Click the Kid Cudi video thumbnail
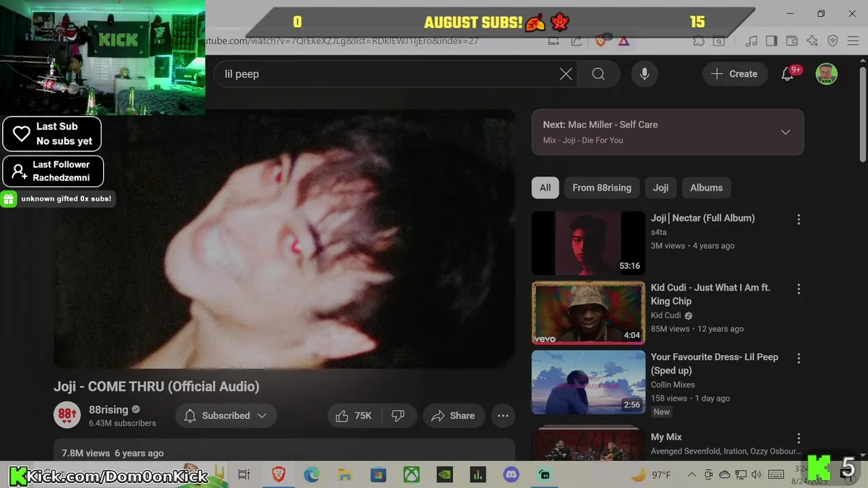 588,312
